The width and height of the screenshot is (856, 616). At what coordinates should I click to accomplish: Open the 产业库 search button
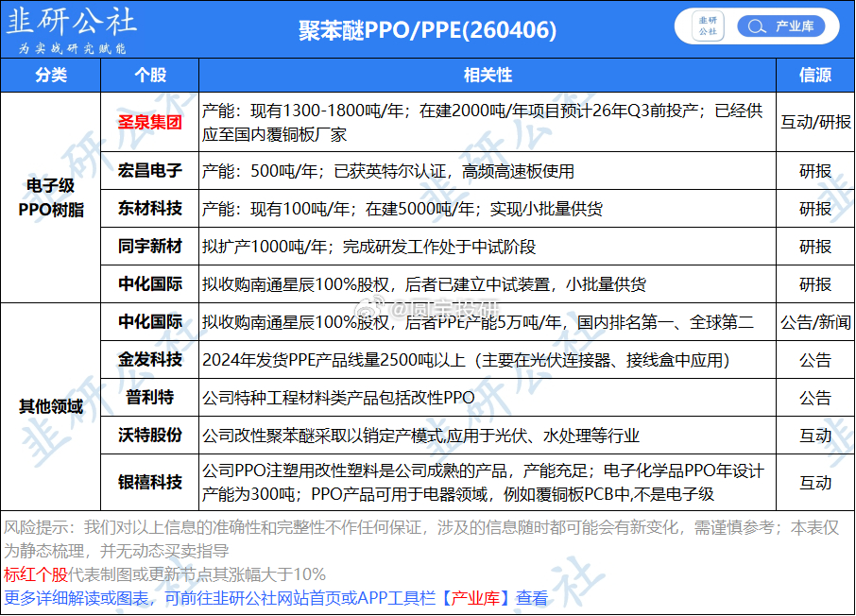(780, 26)
